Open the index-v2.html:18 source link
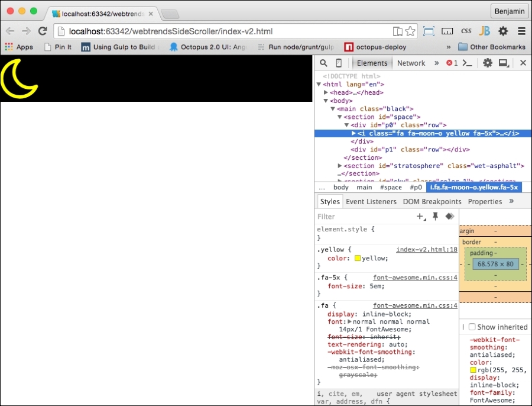The width and height of the screenshot is (532, 406). [x=427, y=250]
